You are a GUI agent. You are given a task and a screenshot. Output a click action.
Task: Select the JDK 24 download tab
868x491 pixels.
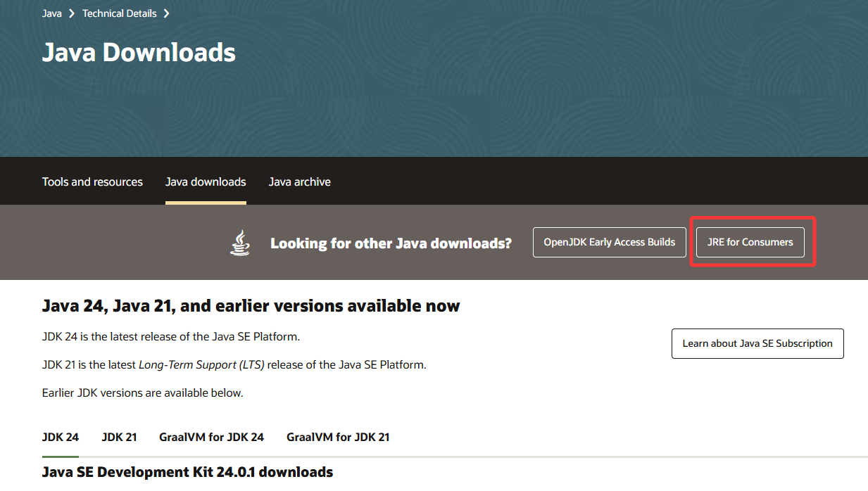[60, 437]
